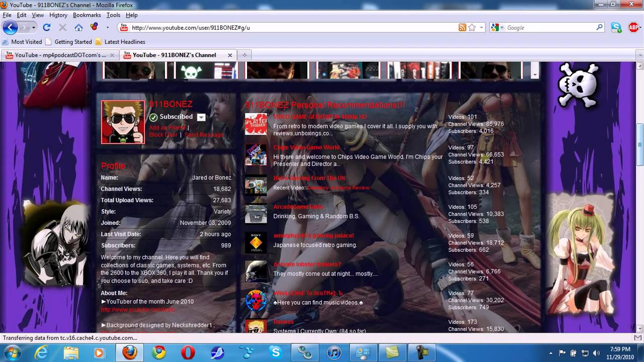Open the Edit menu
This screenshot has width=644, height=362.
pyautogui.click(x=22, y=15)
